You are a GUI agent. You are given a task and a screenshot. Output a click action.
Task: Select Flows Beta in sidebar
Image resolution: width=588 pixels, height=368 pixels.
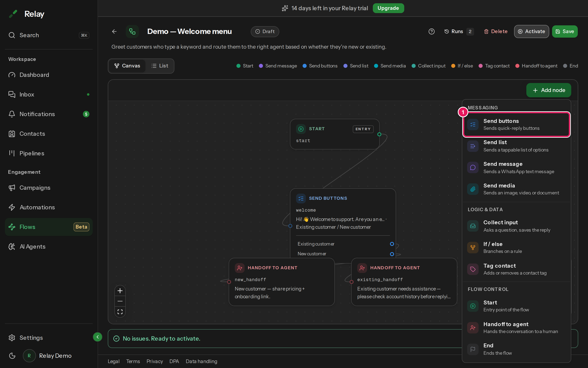pos(49,227)
